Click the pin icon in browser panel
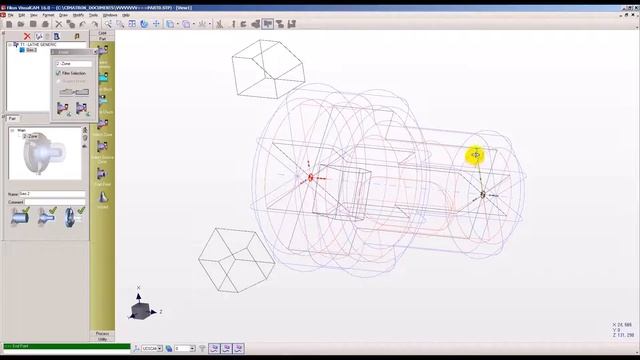 pos(77,36)
